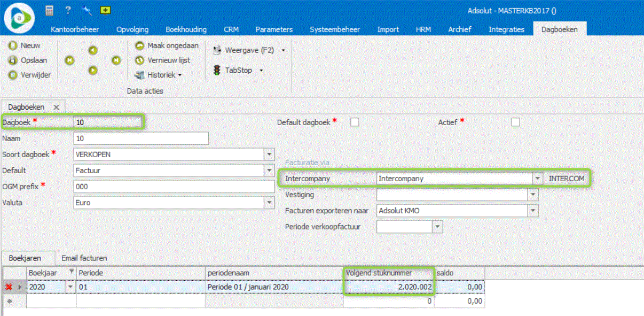Viewport: 644px width, 316px height.
Task: Click Maak ongedaan to undo
Action: pos(168,45)
